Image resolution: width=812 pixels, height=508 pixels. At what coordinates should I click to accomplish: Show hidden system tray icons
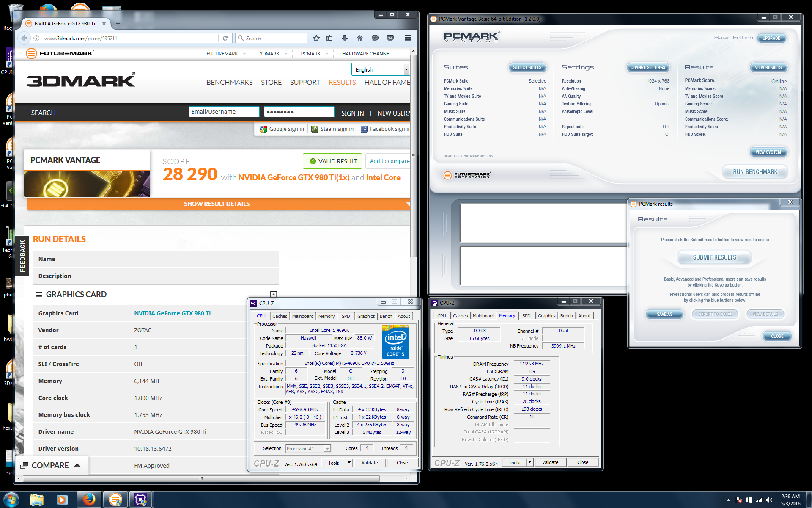(728, 500)
